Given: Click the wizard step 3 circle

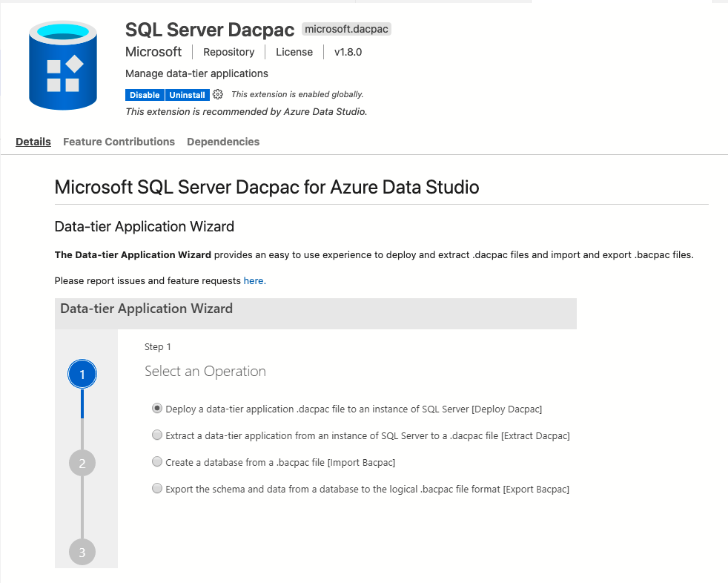Looking at the screenshot, I should 82,552.
